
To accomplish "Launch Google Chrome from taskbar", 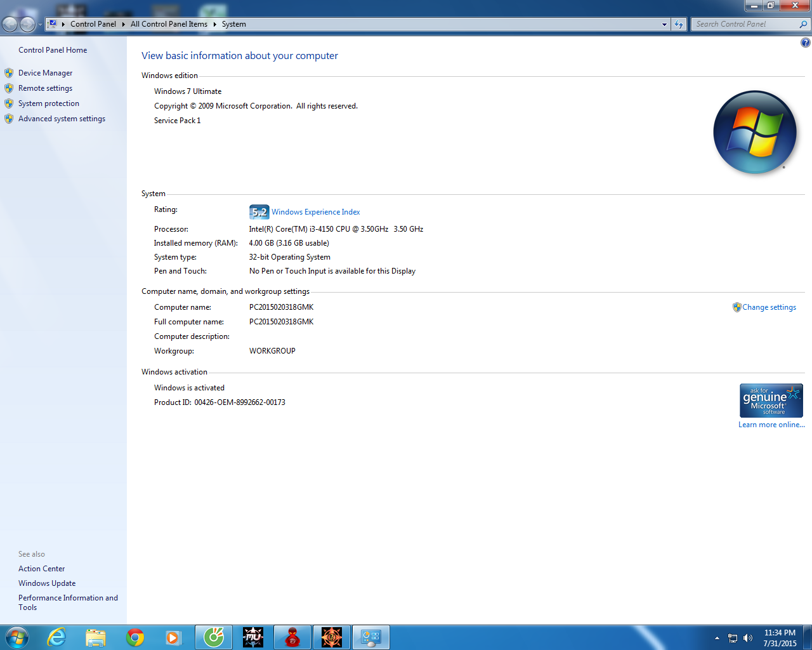I will [x=135, y=637].
